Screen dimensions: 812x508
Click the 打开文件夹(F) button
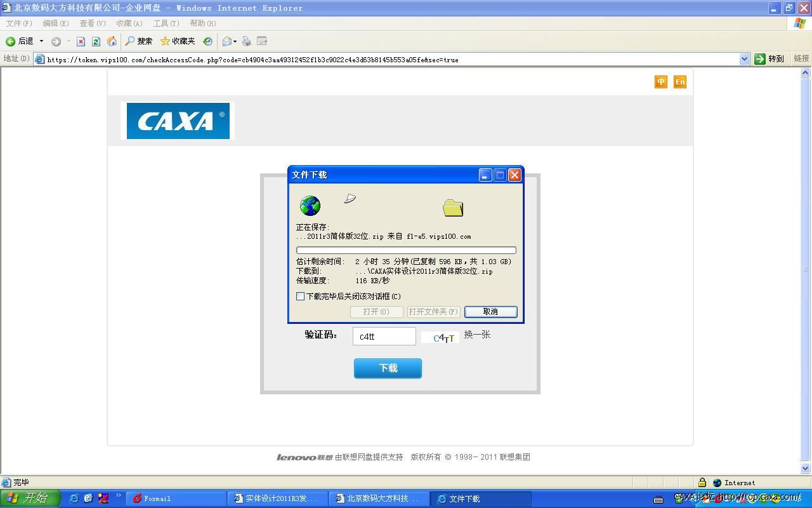[434, 312]
